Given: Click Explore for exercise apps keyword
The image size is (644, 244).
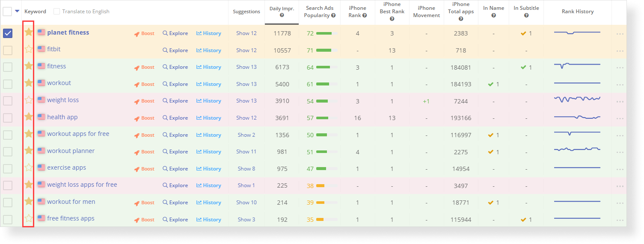Looking at the screenshot, I should point(175,169).
